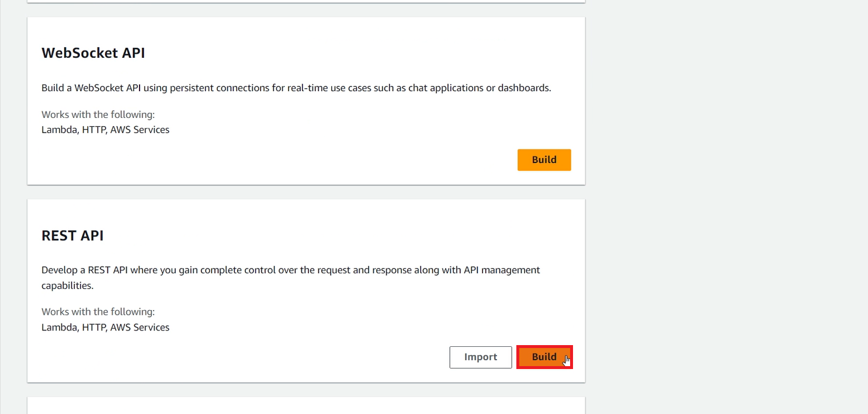
Task: Click "Lambda, HTTP, AWS Services" in REST card
Action: point(105,327)
